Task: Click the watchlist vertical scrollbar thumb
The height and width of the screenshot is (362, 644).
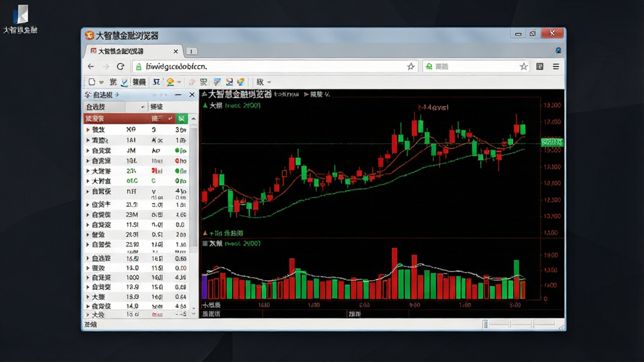Action: [194, 189]
